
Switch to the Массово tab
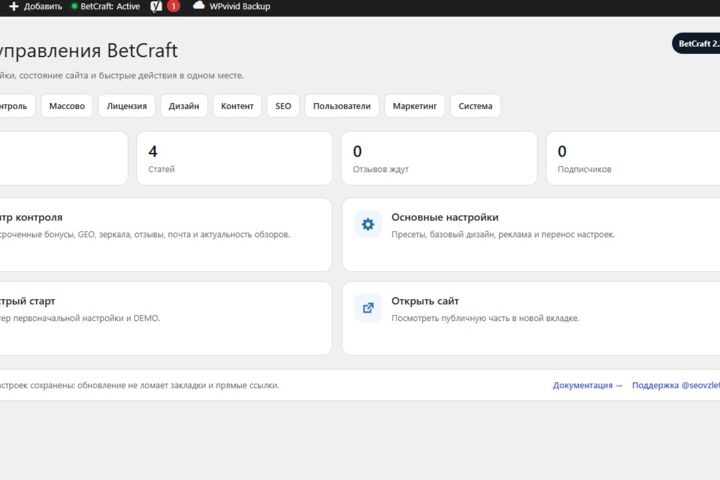tap(67, 106)
